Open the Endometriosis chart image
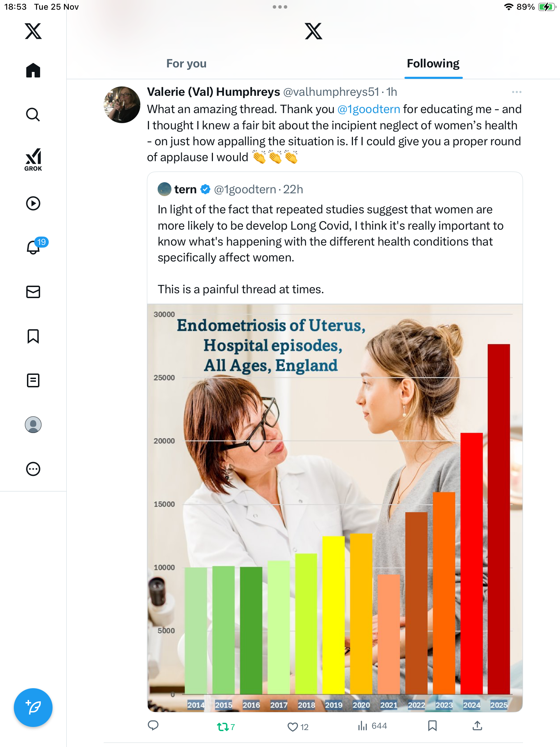This screenshot has height=747, width=560. point(335,508)
